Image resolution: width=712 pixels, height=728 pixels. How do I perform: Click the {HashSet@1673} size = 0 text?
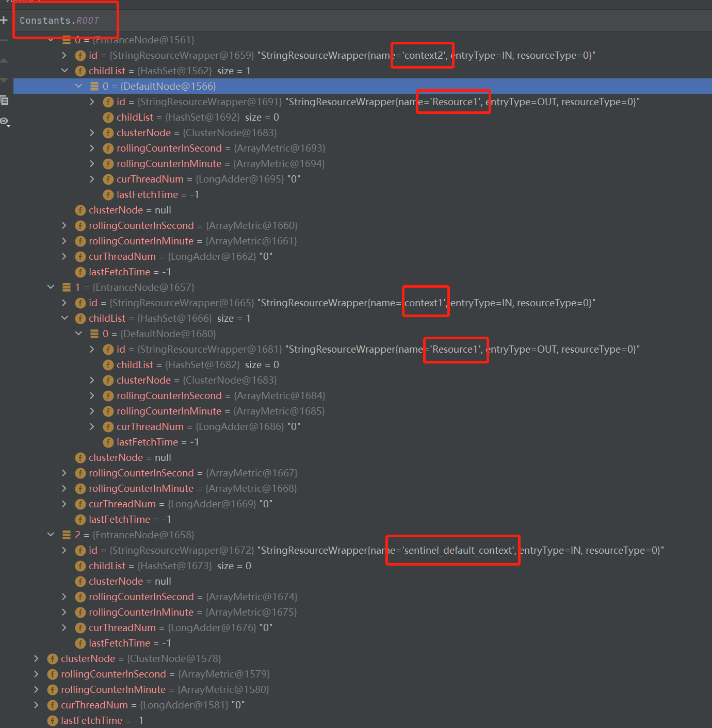[194, 566]
